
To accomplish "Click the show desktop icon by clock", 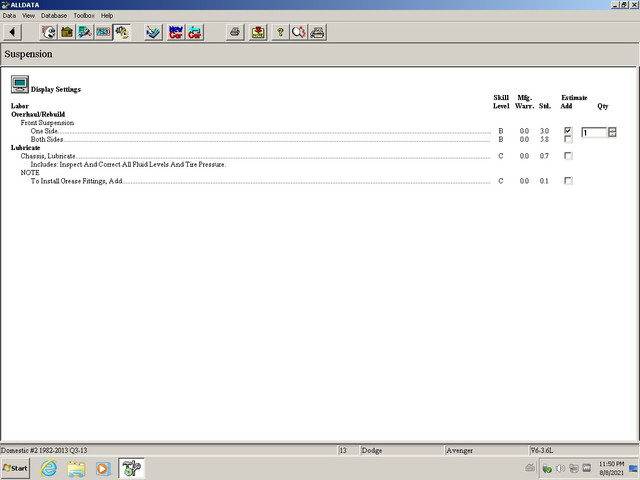I will [633, 469].
